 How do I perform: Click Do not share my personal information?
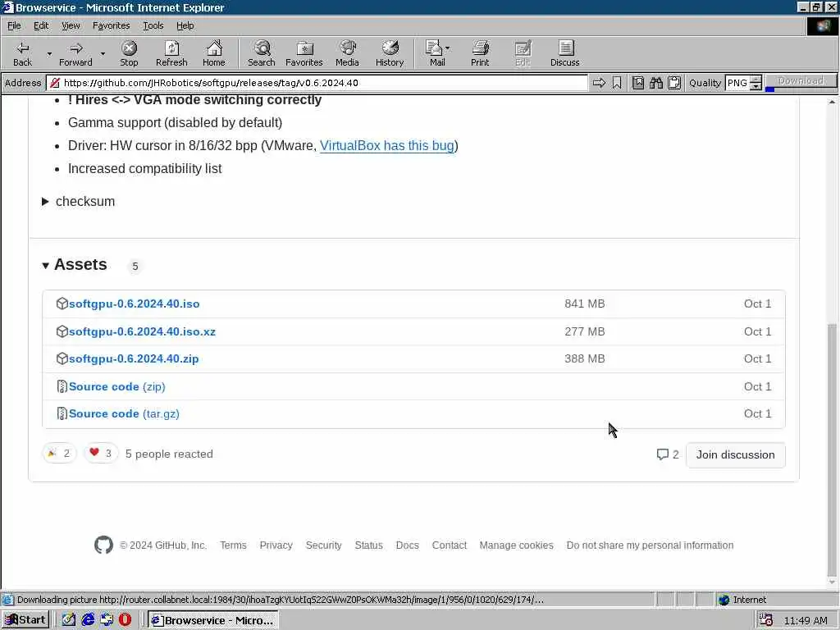650,545
